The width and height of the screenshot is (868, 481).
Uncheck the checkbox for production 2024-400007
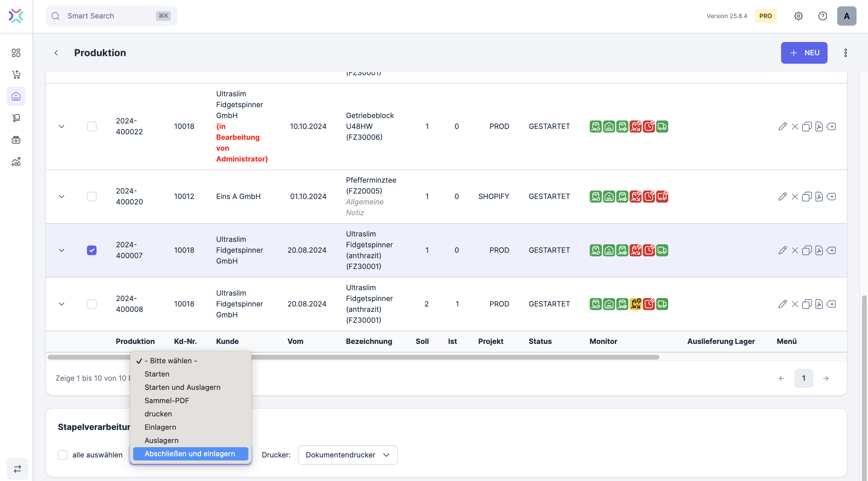click(x=92, y=250)
